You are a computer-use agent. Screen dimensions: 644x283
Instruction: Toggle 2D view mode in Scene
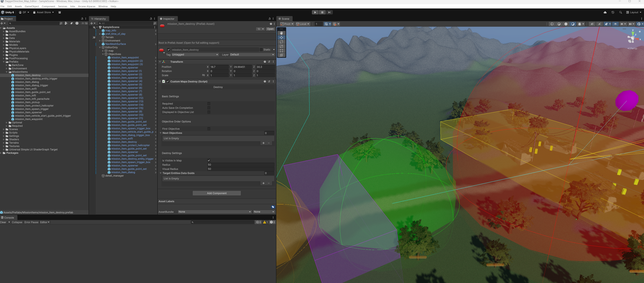pyautogui.click(x=592, y=24)
